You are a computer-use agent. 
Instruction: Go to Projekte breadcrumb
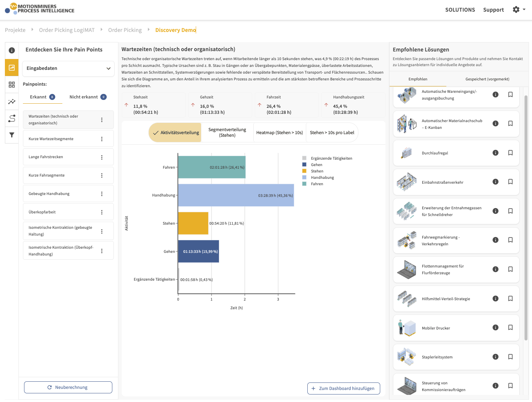15,30
